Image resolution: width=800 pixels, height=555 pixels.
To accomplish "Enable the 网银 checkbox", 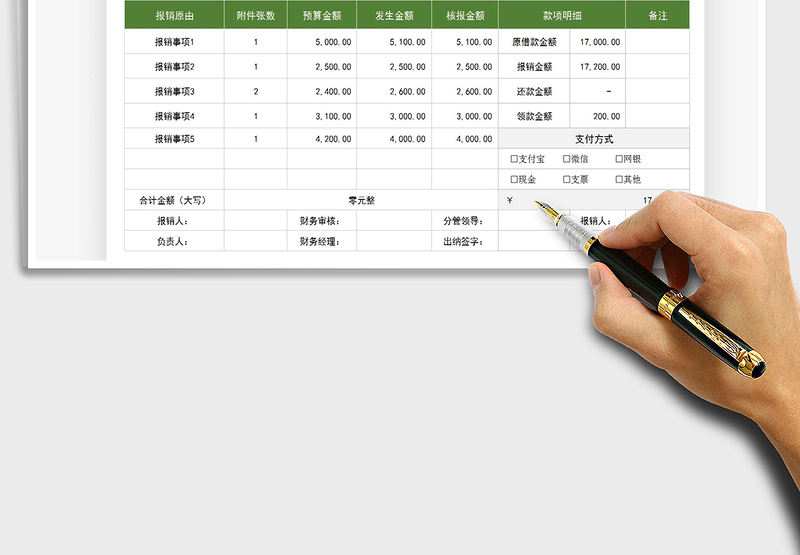I will tap(619, 159).
